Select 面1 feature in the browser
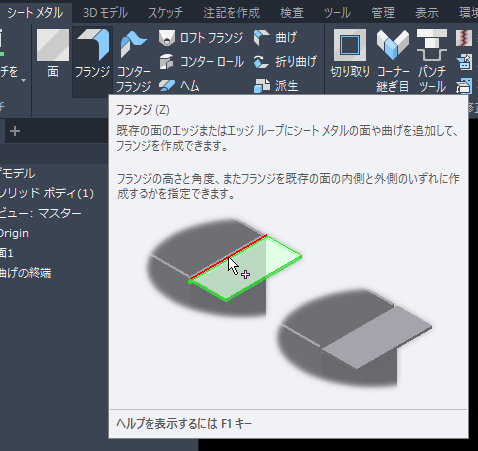This screenshot has width=478, height=451. pyautogui.click(x=7, y=253)
